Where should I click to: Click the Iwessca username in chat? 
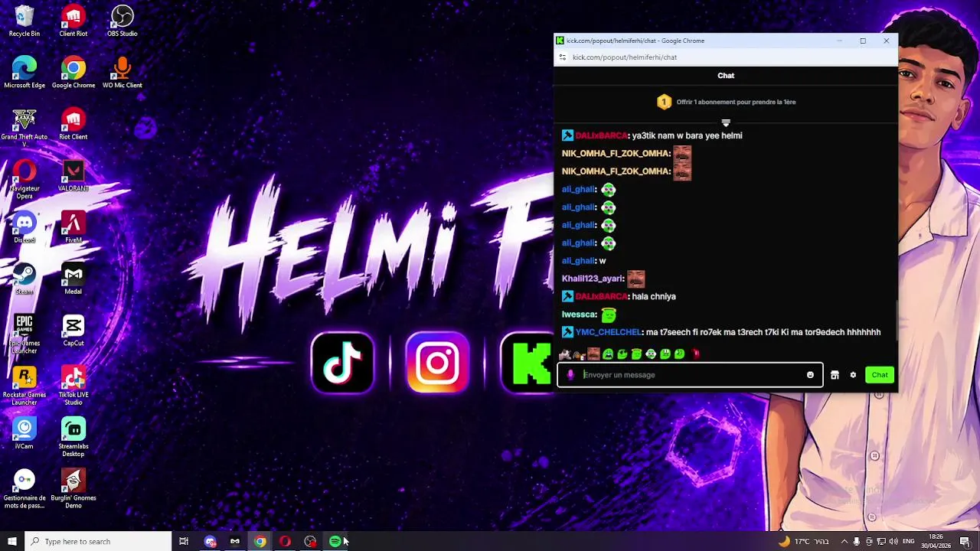coord(578,315)
